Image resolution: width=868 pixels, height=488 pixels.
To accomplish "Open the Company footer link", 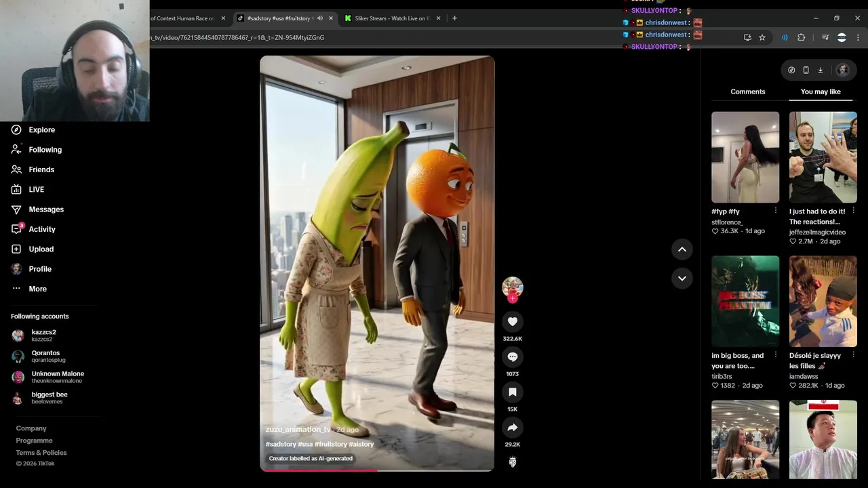I will coord(31,428).
